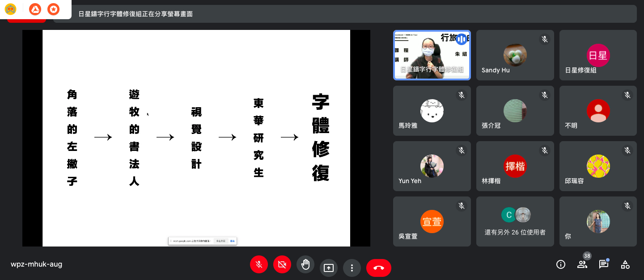Open the chat panel

click(x=604, y=264)
